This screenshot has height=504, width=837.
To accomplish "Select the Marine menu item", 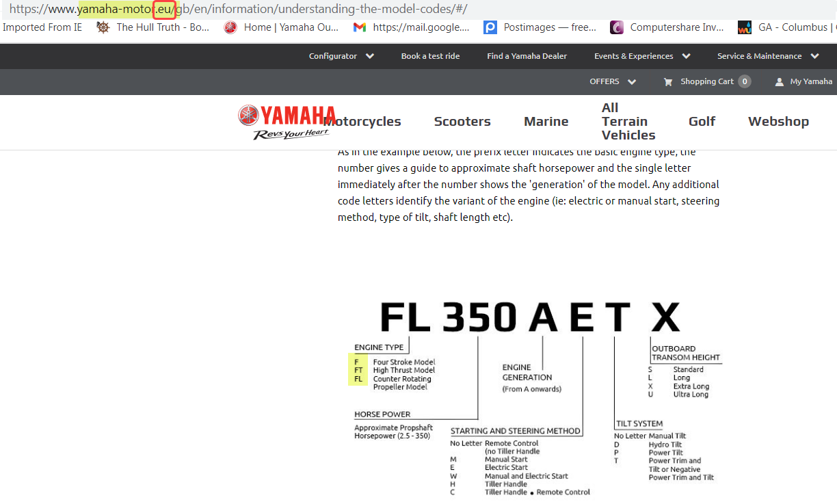I will pyautogui.click(x=546, y=121).
